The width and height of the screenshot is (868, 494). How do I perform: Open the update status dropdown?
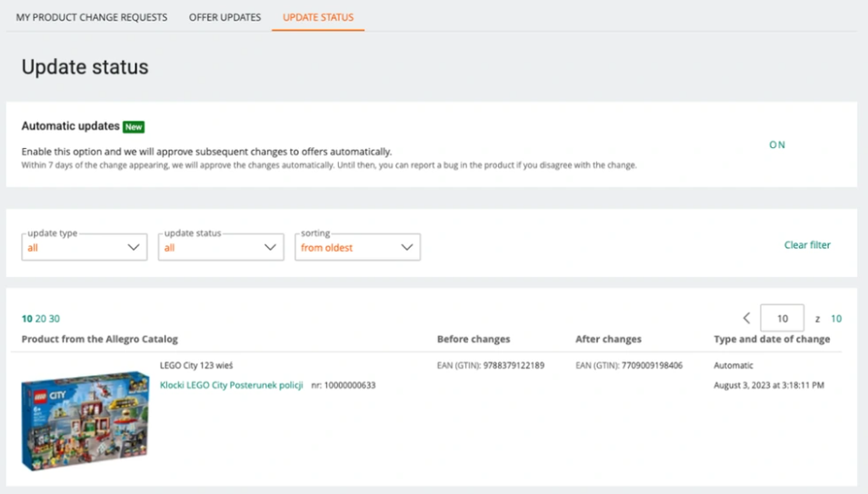[221, 247]
